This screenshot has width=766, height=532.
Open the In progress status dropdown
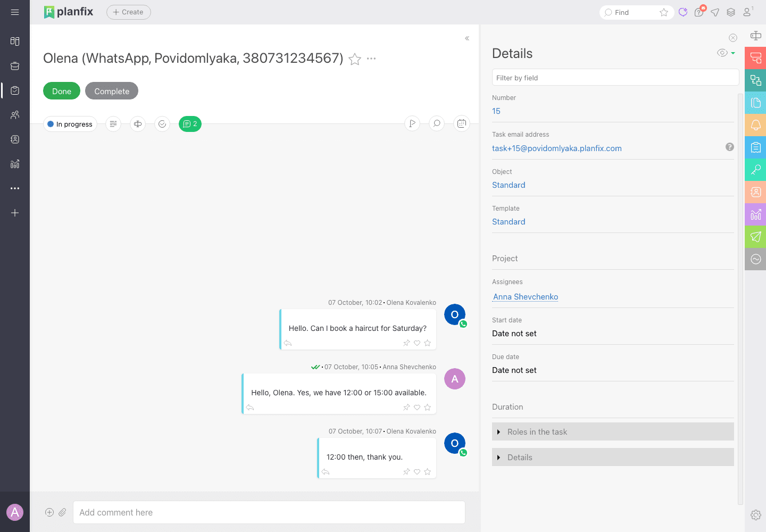(70, 124)
